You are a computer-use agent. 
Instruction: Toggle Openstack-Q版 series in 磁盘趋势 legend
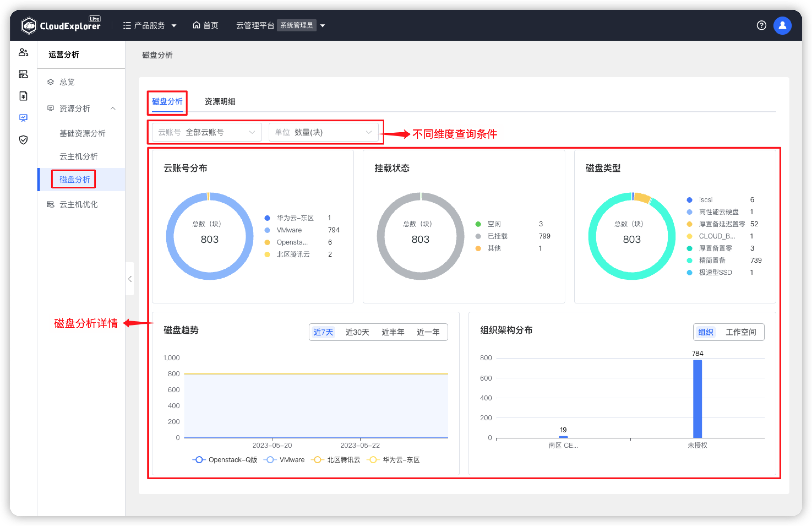pyautogui.click(x=225, y=460)
